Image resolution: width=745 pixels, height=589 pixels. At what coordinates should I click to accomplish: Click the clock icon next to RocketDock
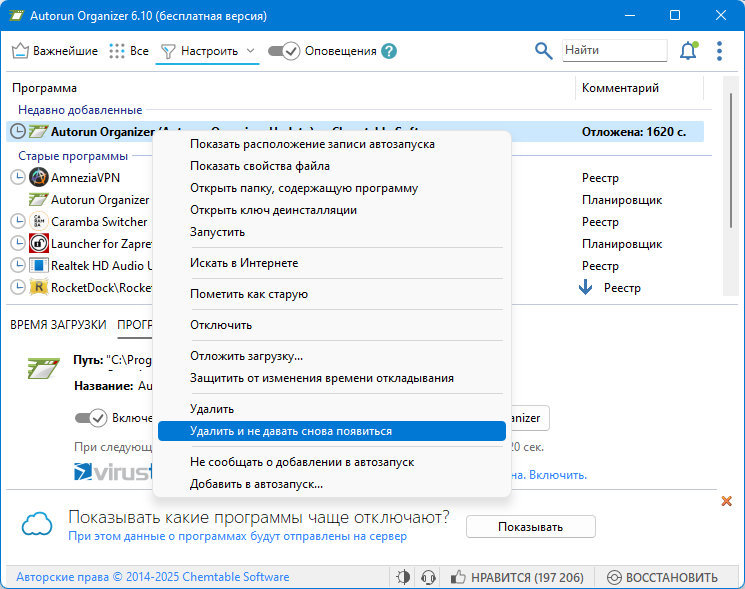click(18, 287)
